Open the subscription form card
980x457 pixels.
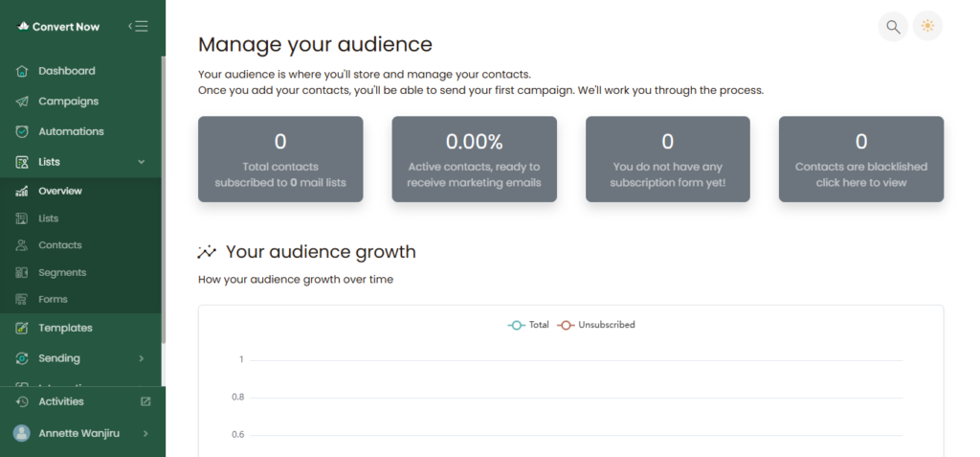click(x=667, y=159)
